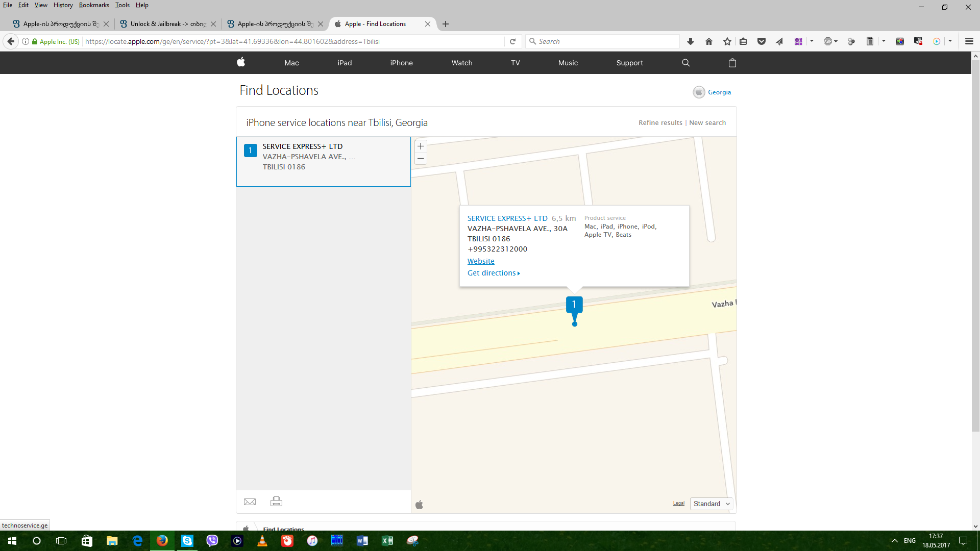Screen dimensions: 980x551
Task: Open Adblock Plus icon
Action: pos(828,41)
